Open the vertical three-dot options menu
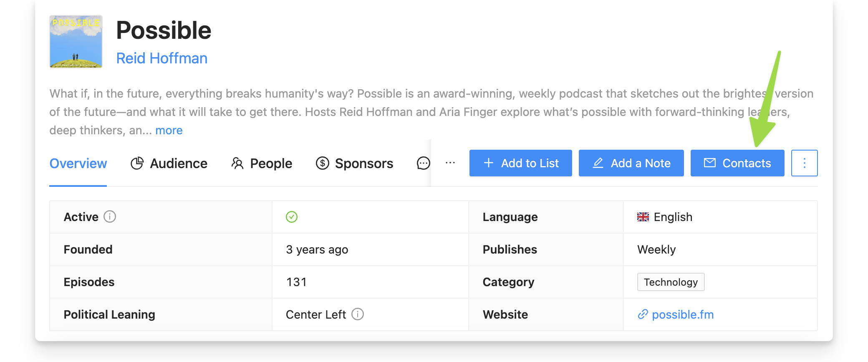This screenshot has height=362, width=868. pyautogui.click(x=804, y=163)
